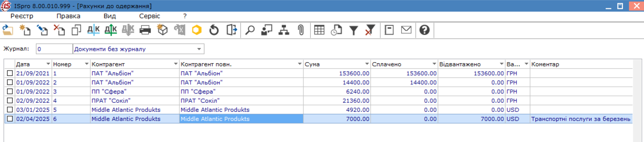Check the row dated 03/01/2025
Viewport: 644px width, 142px height.
(10, 110)
